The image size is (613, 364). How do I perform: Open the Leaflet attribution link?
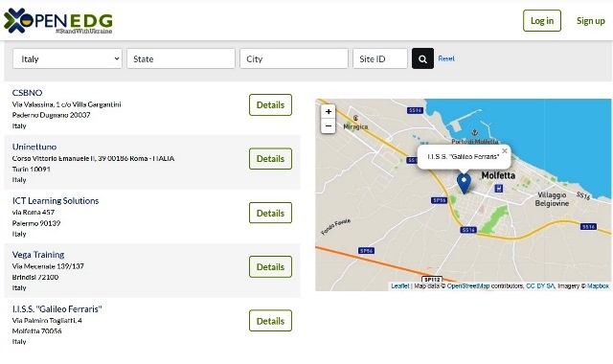[400, 285]
